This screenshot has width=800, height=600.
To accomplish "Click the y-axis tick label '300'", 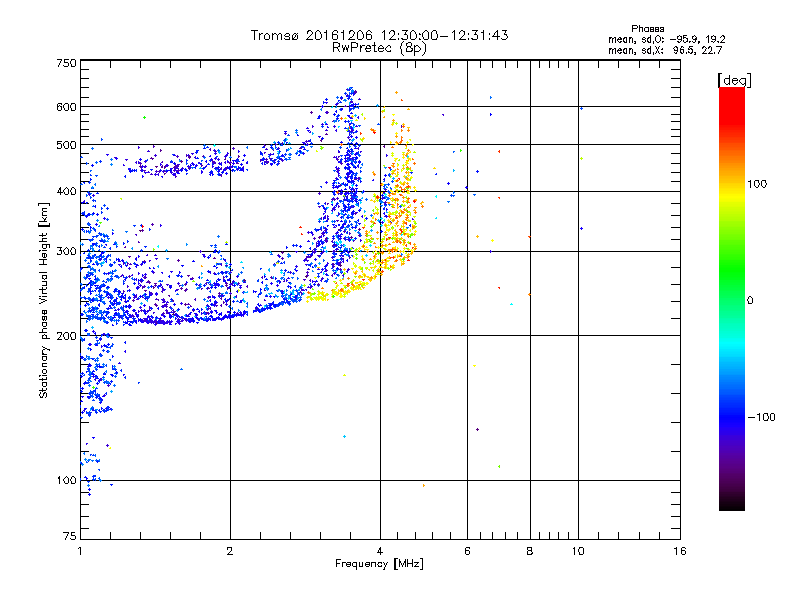I will click(66, 252).
